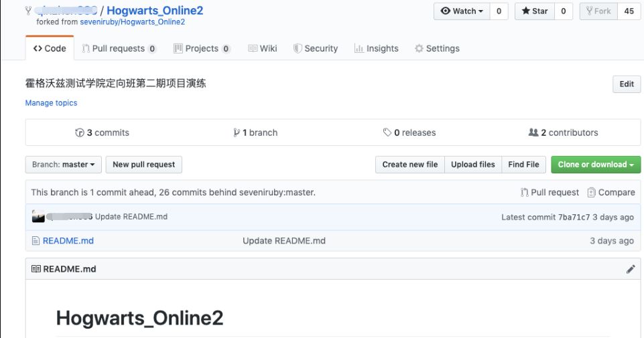View the 3 commits history

click(103, 133)
